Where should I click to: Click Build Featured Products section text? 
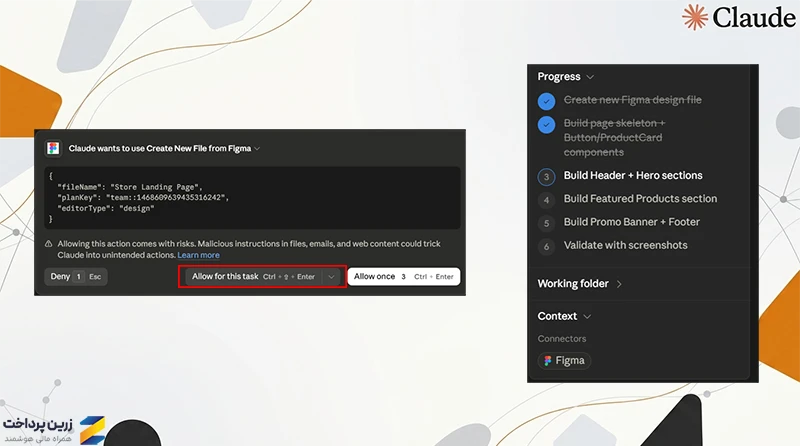coord(640,199)
